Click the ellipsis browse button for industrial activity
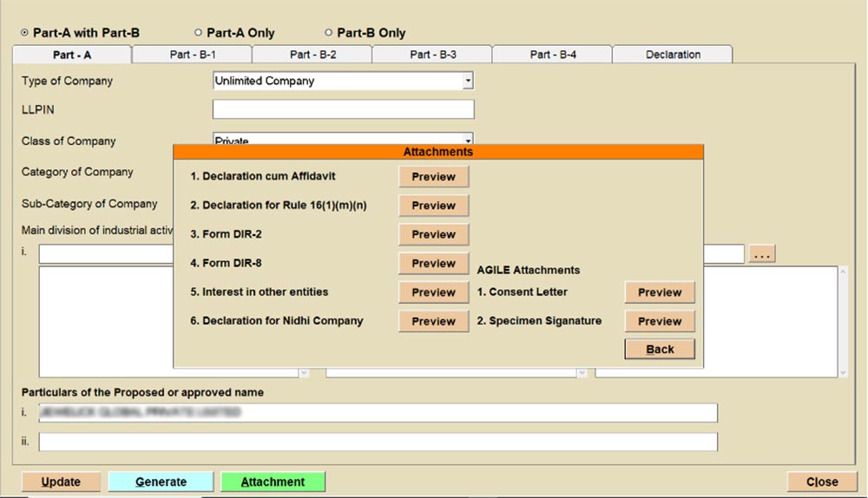This screenshot has height=498, width=868. (x=762, y=255)
